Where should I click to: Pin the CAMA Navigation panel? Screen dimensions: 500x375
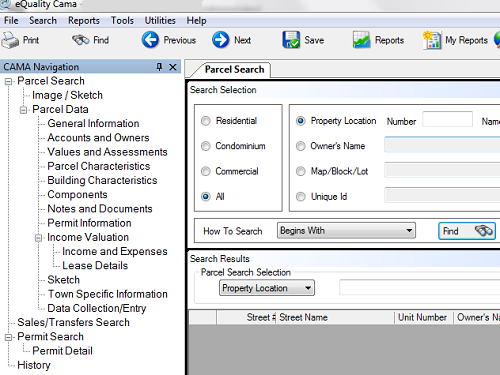point(159,67)
